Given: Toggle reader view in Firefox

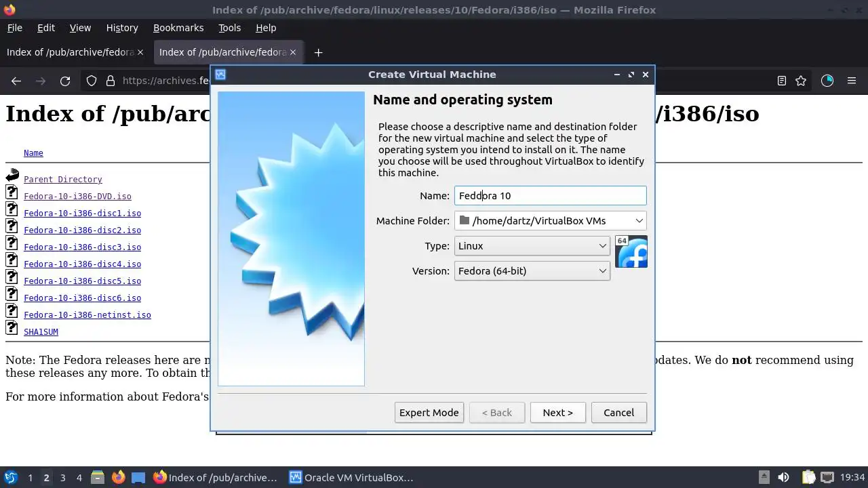Looking at the screenshot, I should pos(782,81).
